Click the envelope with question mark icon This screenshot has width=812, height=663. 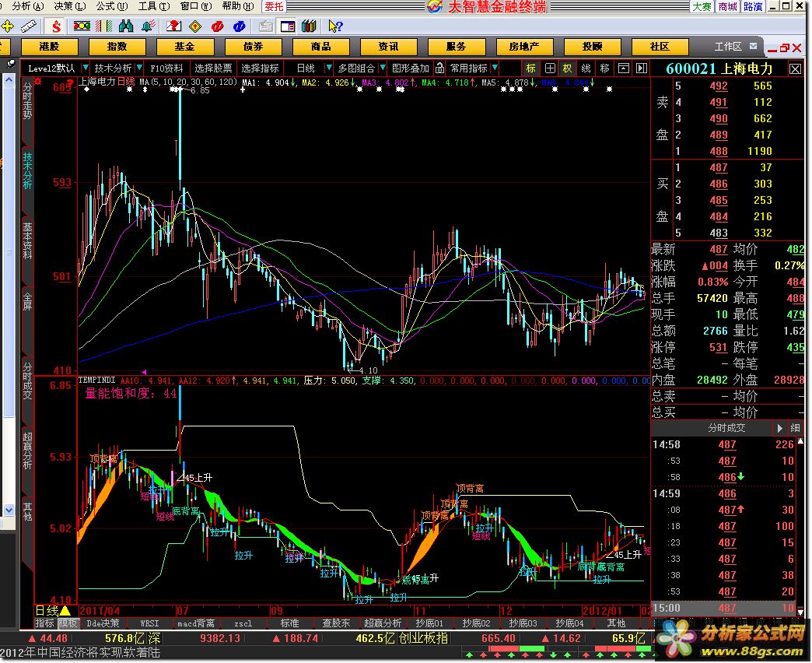173,26
